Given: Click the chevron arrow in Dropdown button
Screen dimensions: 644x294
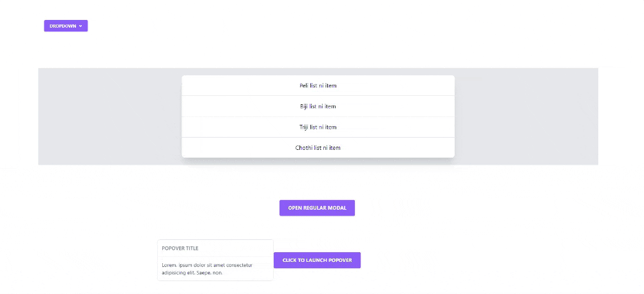Looking at the screenshot, I should click(80, 26).
